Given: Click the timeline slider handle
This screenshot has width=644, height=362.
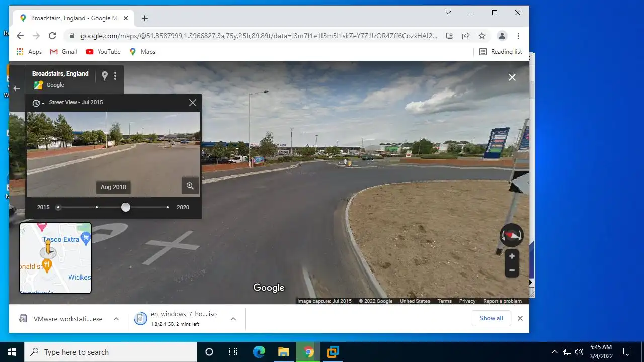Looking at the screenshot, I should 126,207.
